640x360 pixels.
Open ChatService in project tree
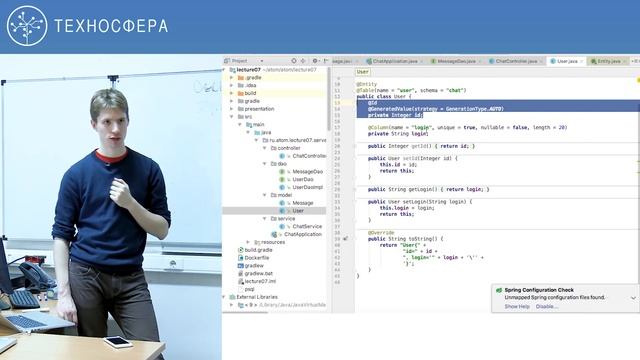click(x=307, y=227)
